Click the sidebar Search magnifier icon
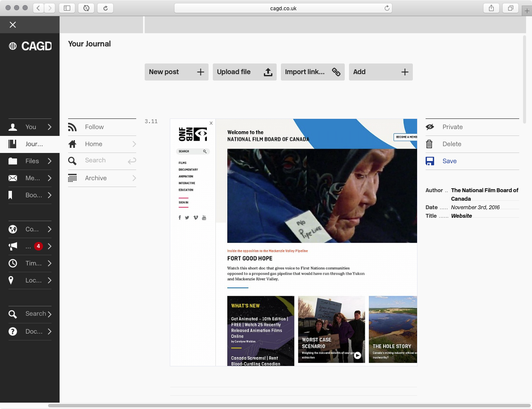Image resolution: width=532 pixels, height=409 pixels. pyautogui.click(x=13, y=314)
